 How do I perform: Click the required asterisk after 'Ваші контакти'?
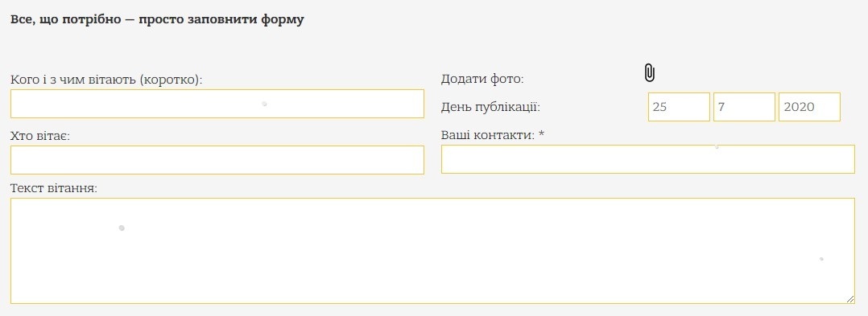point(542,133)
